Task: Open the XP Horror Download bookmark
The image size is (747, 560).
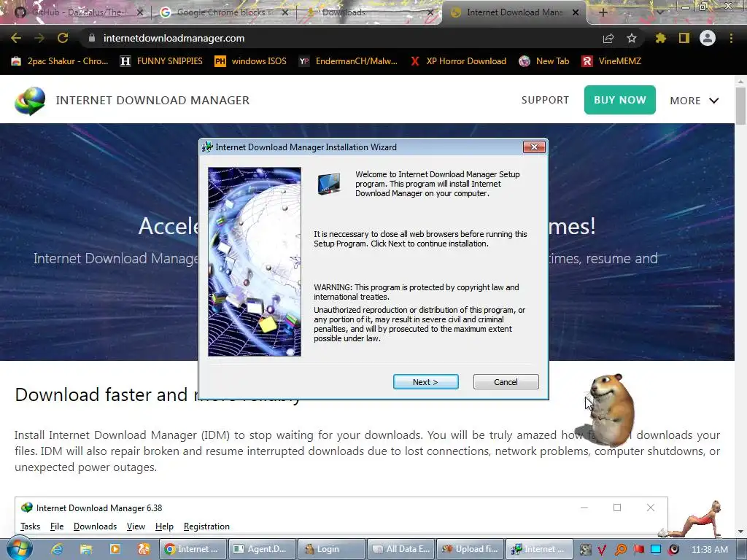Action: 458,61
